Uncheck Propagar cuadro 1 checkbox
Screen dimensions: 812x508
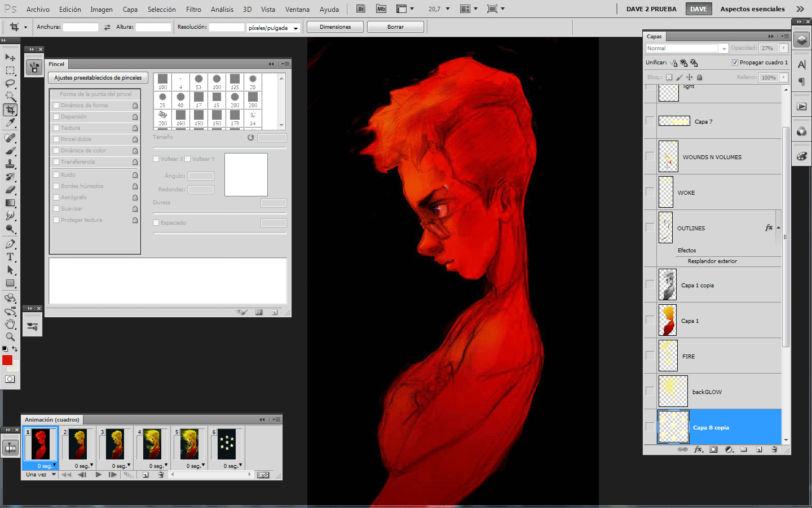click(x=735, y=63)
